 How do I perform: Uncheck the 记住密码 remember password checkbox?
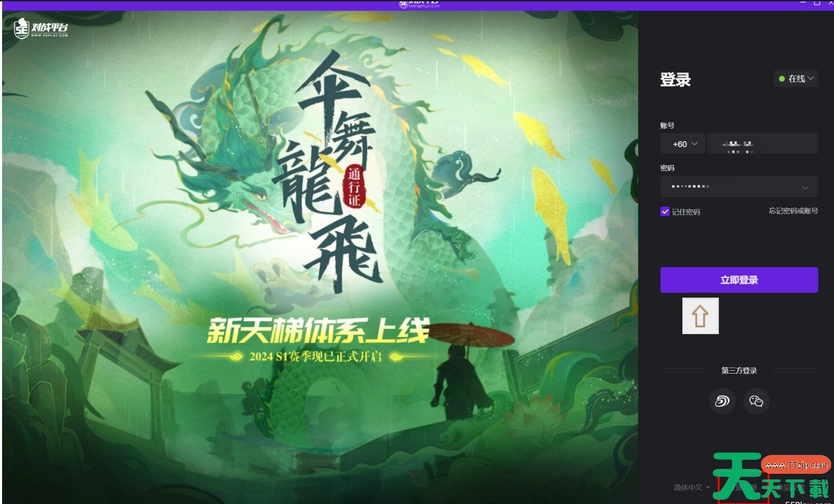[665, 211]
